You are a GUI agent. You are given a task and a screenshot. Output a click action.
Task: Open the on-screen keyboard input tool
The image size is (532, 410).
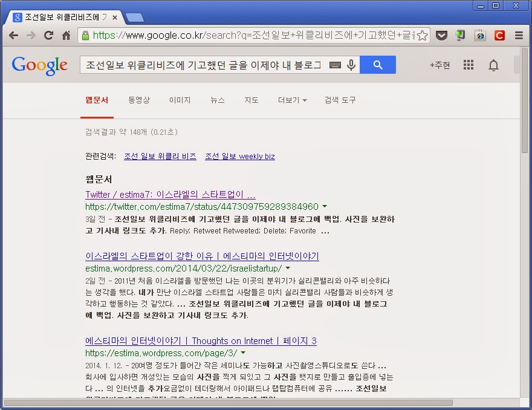pyautogui.click(x=335, y=65)
